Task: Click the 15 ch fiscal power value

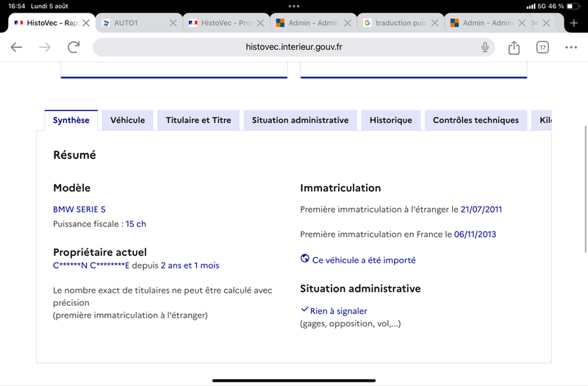Action: (136, 224)
